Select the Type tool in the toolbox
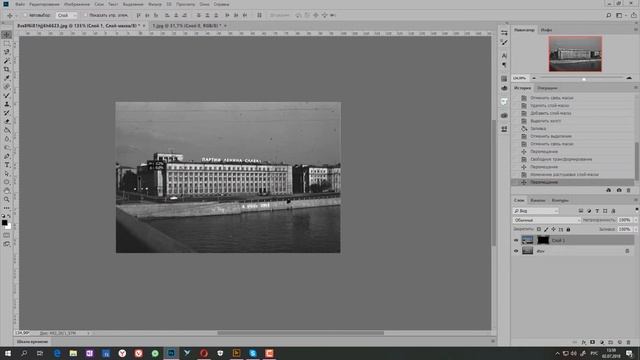Screen dimensions: 640x360 [7, 165]
